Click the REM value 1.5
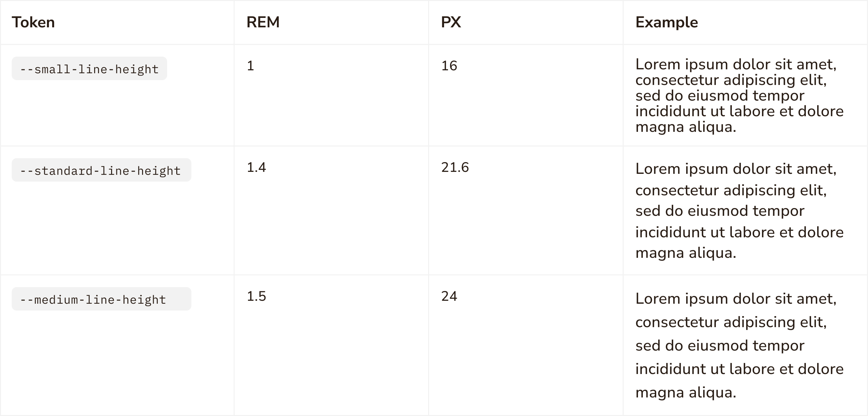868x416 pixels. pyautogui.click(x=256, y=296)
